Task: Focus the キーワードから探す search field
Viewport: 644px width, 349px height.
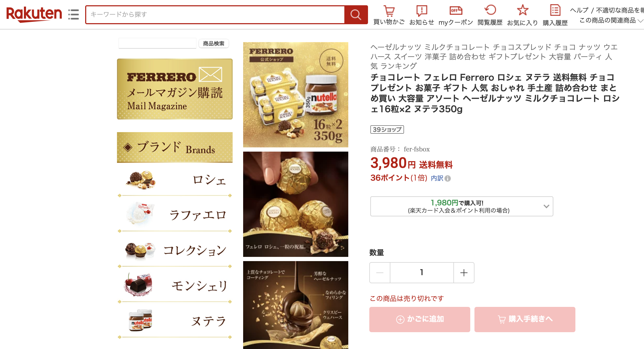Action: (x=215, y=14)
